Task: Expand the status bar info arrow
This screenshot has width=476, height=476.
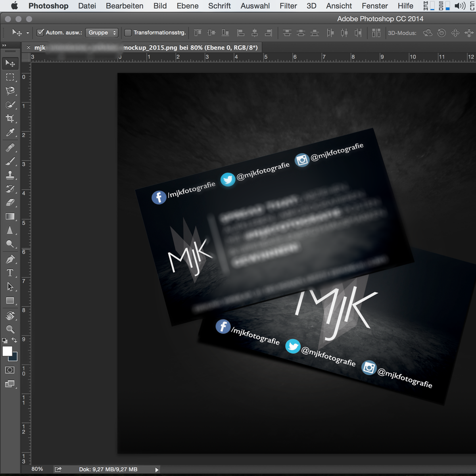Action: click(x=157, y=470)
